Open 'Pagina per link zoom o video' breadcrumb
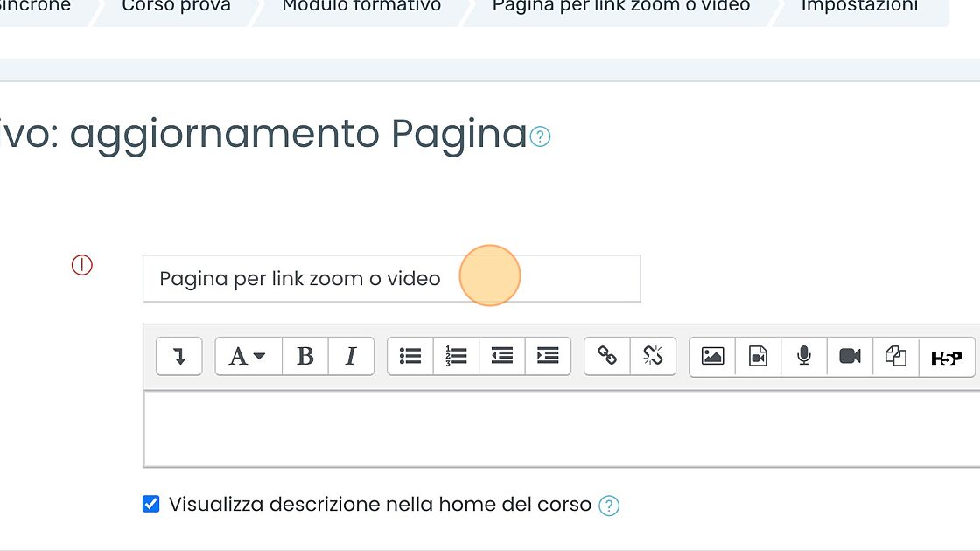Viewport: 980px width, 551px height. [621, 6]
